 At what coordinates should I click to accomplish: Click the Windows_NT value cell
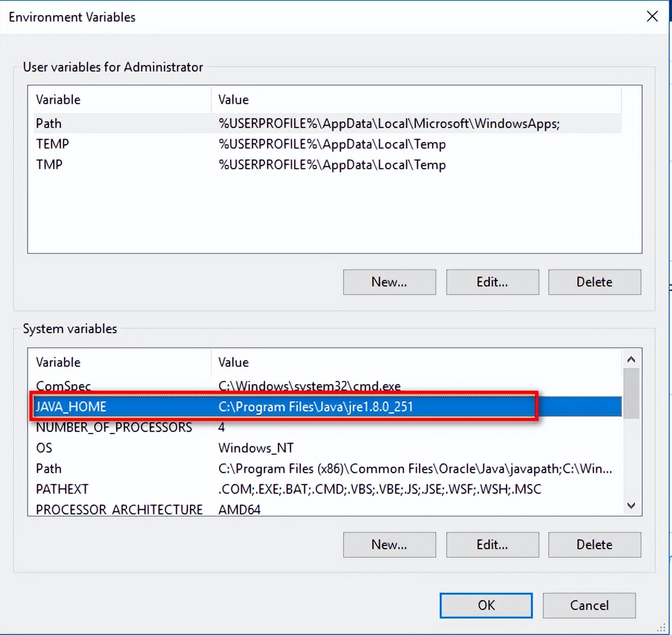pos(256,448)
